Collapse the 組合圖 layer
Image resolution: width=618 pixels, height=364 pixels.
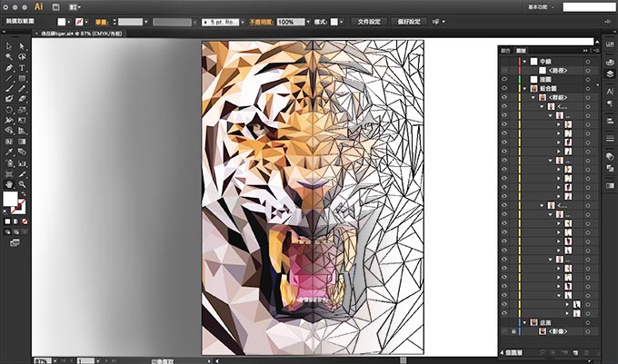tap(524, 89)
